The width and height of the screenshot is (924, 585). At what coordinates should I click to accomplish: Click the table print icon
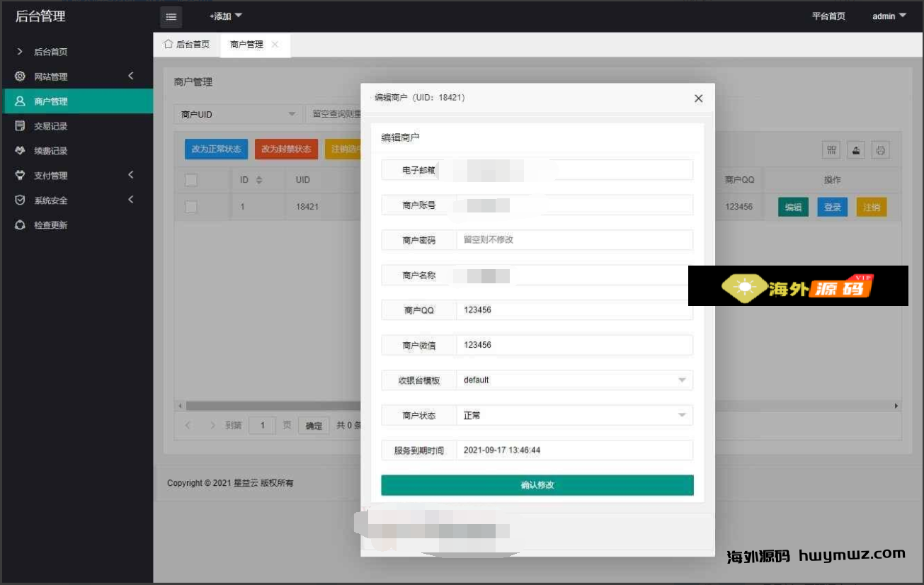(880, 150)
